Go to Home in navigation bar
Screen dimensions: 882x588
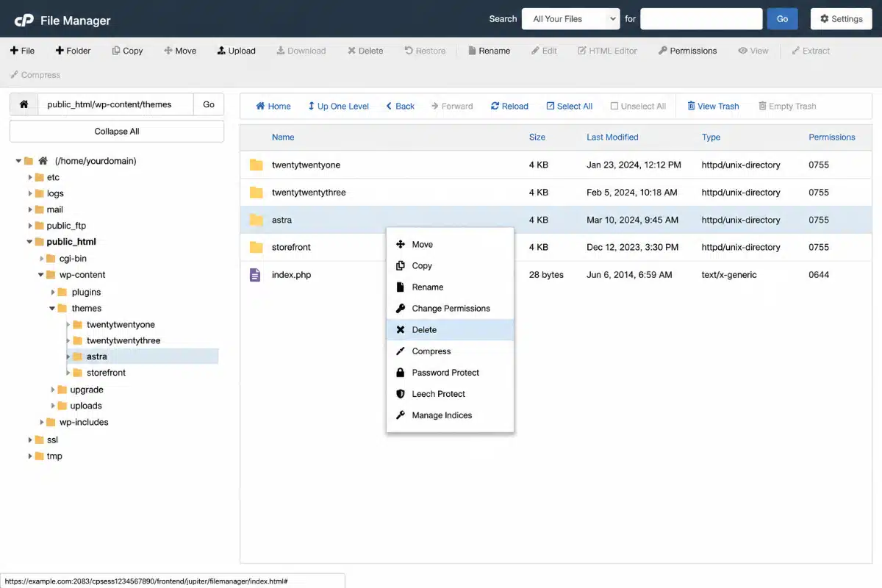pos(273,107)
